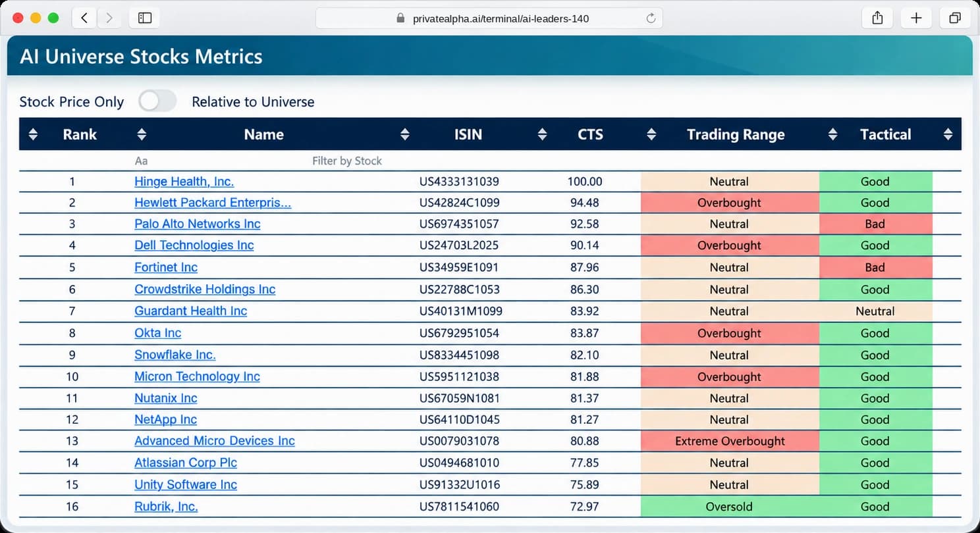Click sort arrows left of Rank header
The width and height of the screenshot is (980, 533).
(x=33, y=134)
